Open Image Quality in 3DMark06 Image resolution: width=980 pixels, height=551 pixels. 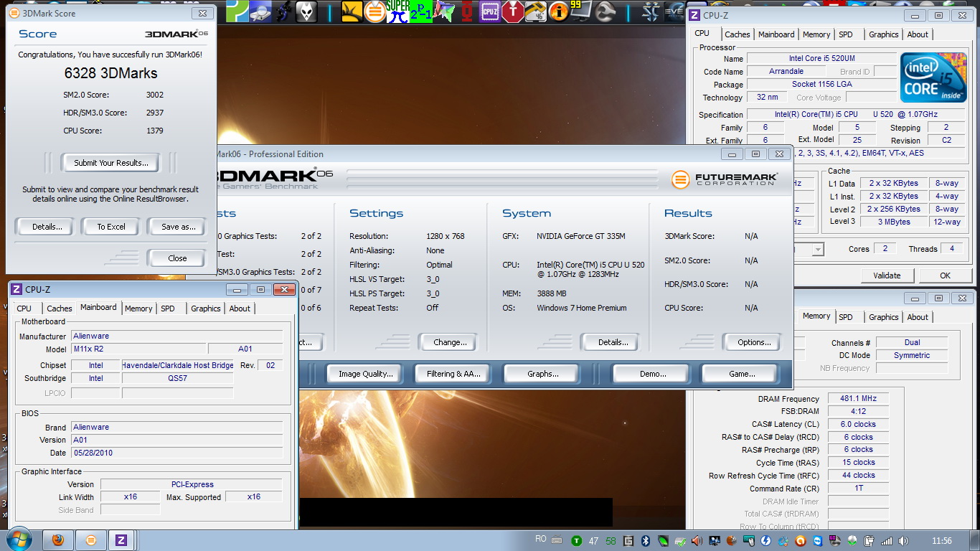pos(366,374)
